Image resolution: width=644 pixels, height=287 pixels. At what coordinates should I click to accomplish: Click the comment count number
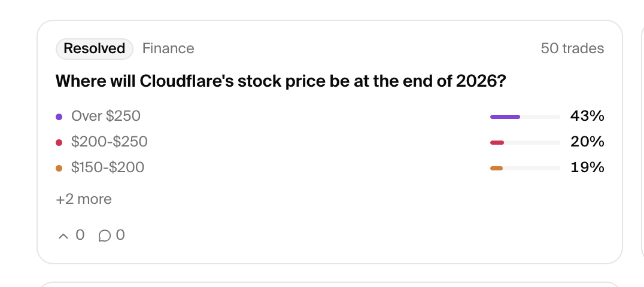coord(120,236)
